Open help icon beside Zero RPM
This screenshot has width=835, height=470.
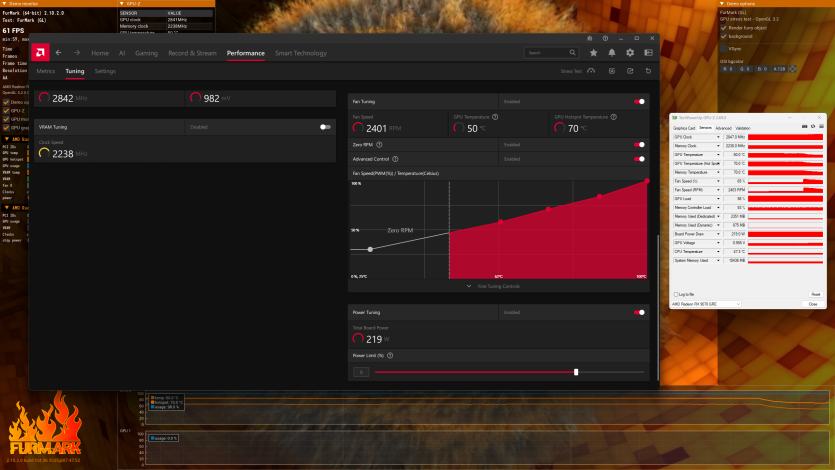tap(379, 145)
